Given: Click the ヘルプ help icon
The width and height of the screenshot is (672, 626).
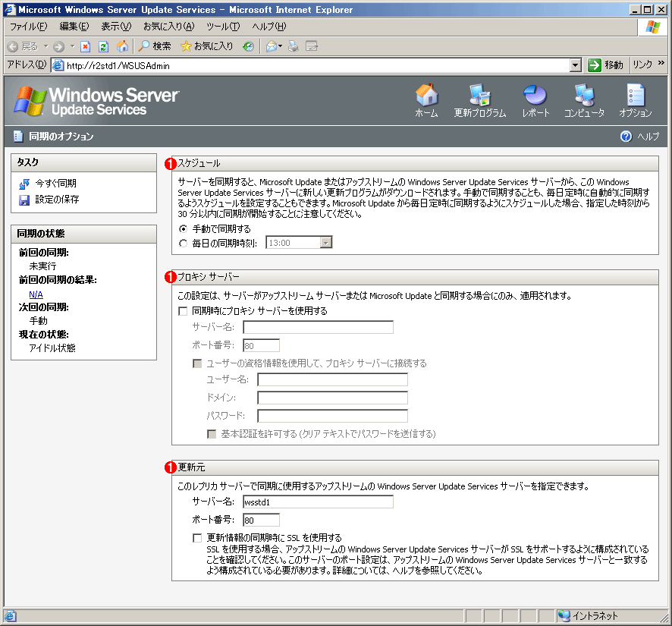Looking at the screenshot, I should point(626,137).
